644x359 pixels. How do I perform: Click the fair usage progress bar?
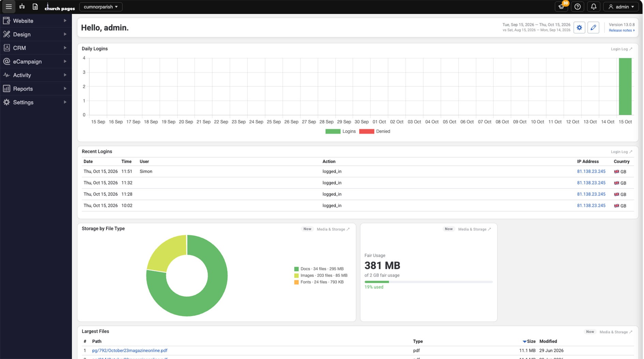[429, 282]
